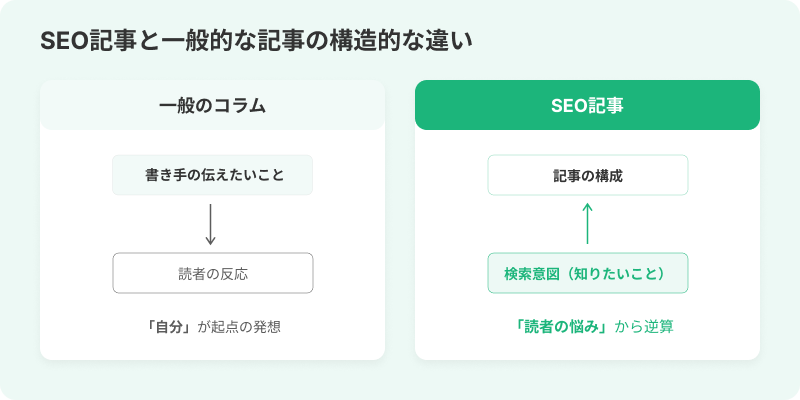Click the green upward arrow icon

coord(587,224)
